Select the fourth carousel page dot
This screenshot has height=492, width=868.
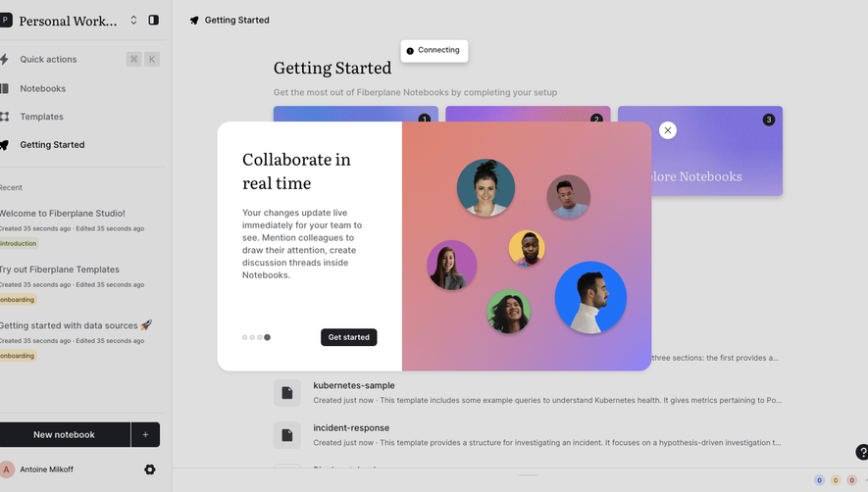[268, 337]
